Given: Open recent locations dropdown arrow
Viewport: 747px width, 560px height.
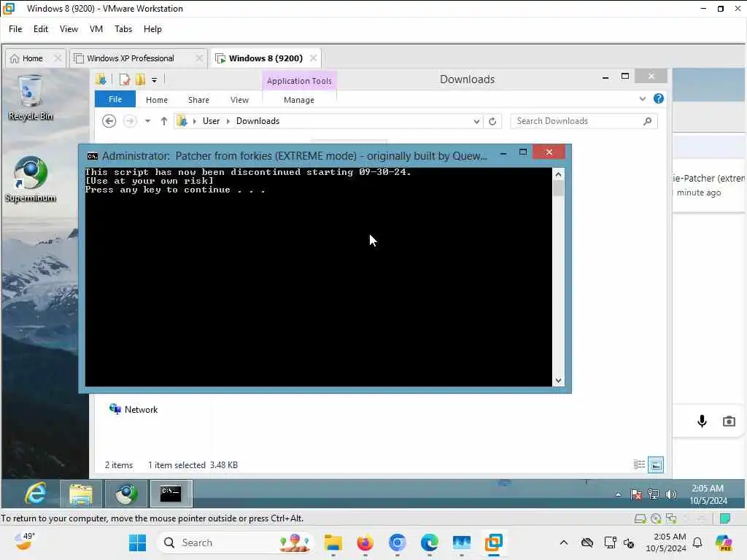Looking at the screenshot, I should tap(147, 121).
